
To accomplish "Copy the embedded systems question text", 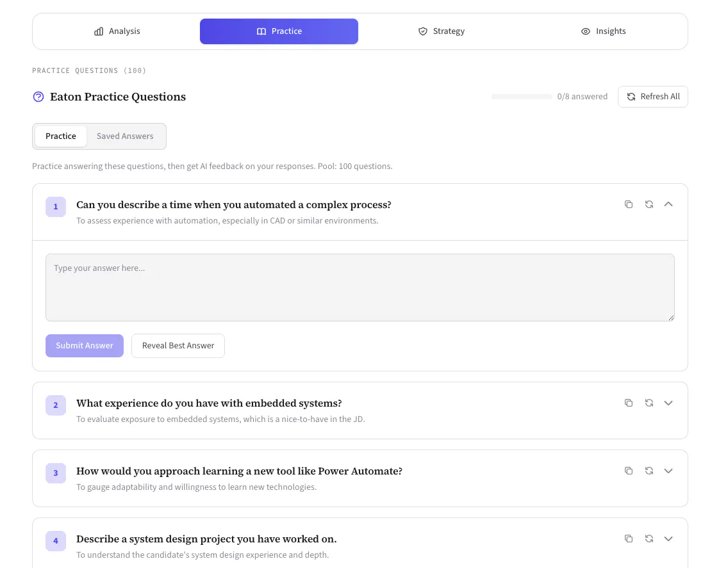I will [x=628, y=403].
